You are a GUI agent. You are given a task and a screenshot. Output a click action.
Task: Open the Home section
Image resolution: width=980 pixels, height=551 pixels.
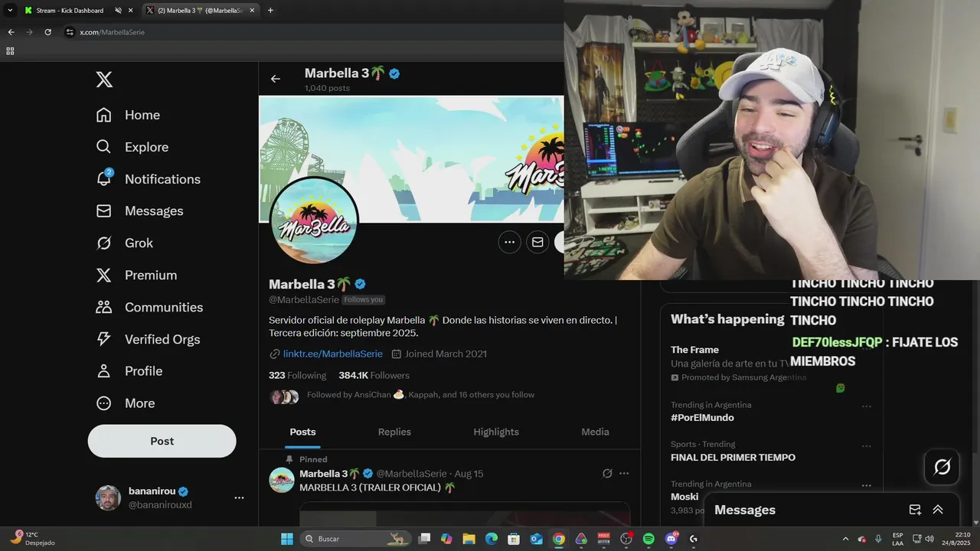point(128,115)
